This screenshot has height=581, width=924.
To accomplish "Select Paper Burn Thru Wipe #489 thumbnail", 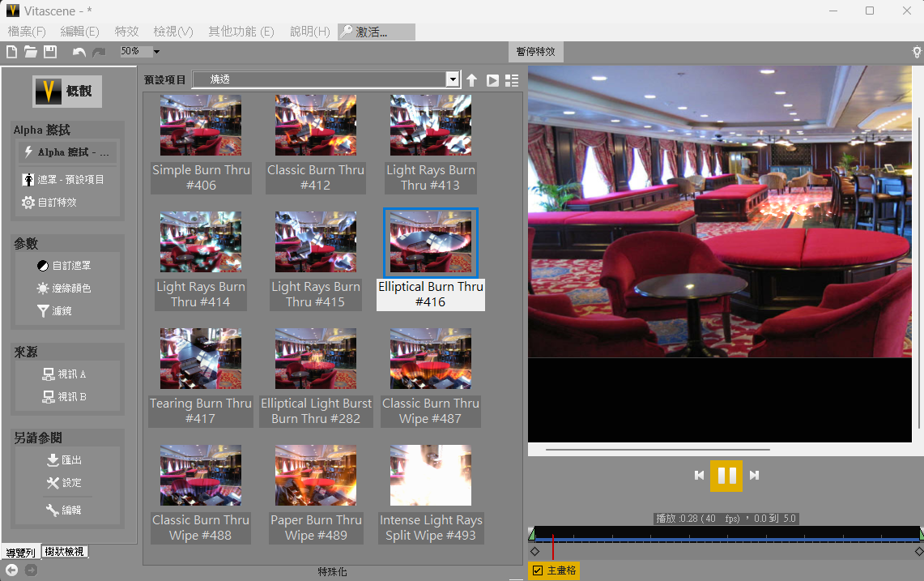I will pyautogui.click(x=316, y=476).
